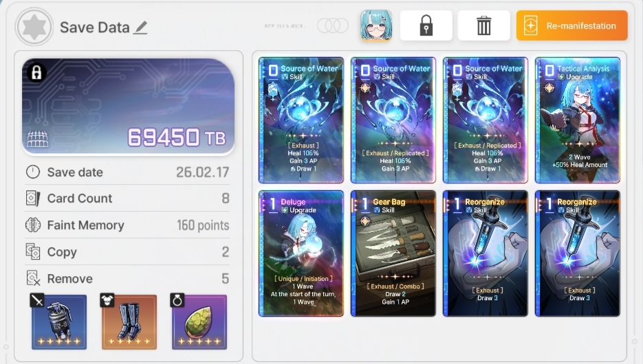Click the coliseum icon on the save banner
643x364 pixels.
[37, 139]
